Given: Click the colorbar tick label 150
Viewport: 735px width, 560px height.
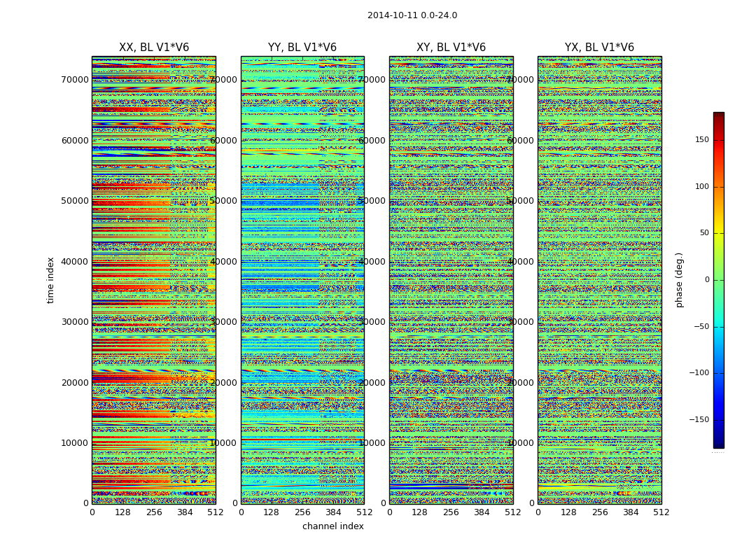Looking at the screenshot, I should [x=701, y=140].
